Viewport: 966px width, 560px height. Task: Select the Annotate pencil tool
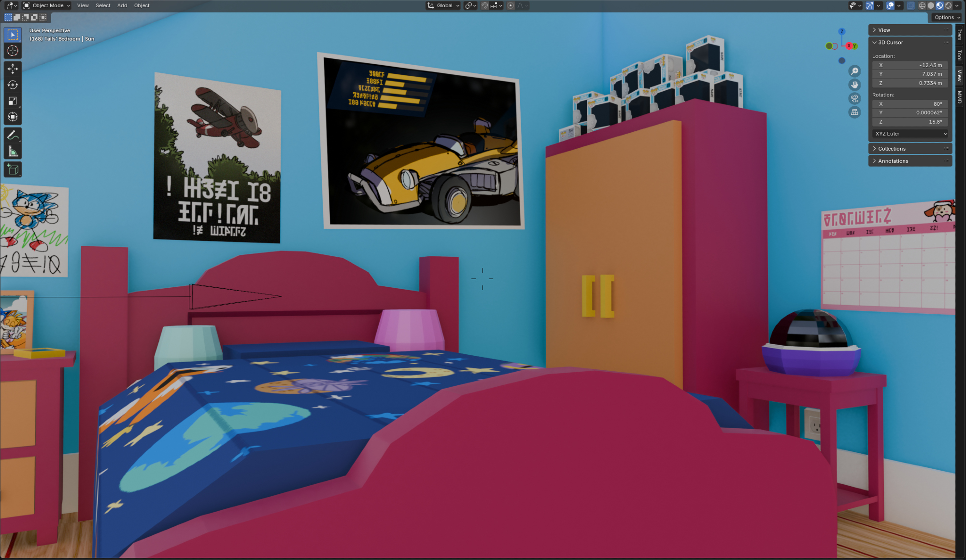pos(13,135)
